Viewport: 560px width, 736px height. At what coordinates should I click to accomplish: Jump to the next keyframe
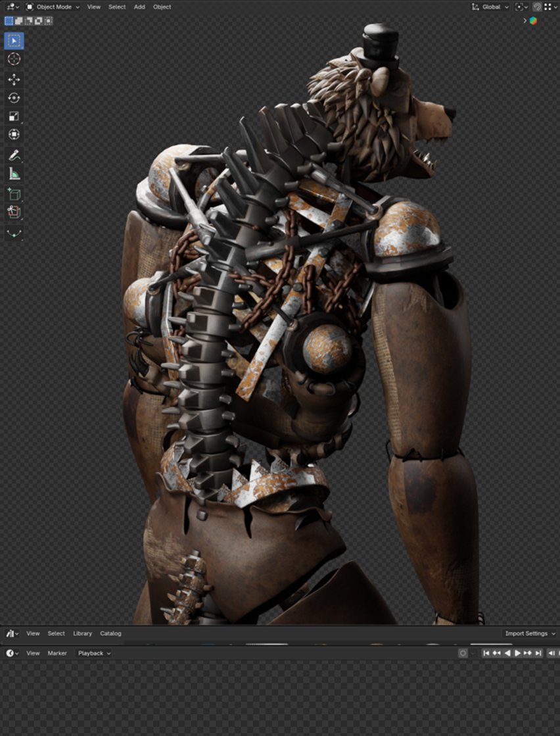(528, 653)
